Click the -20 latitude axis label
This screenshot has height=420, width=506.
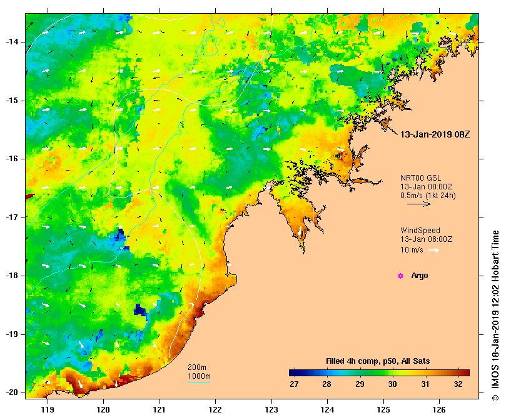[12, 392]
